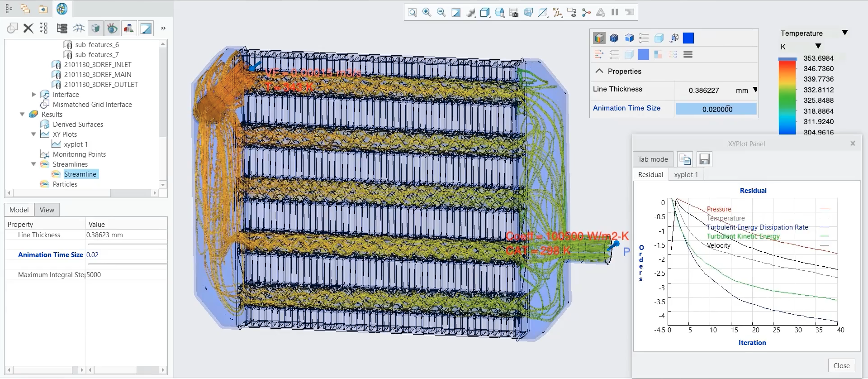Viewport: 868px width, 379px height.
Task: Open the Temperature variable dropdown
Action: pos(844,33)
